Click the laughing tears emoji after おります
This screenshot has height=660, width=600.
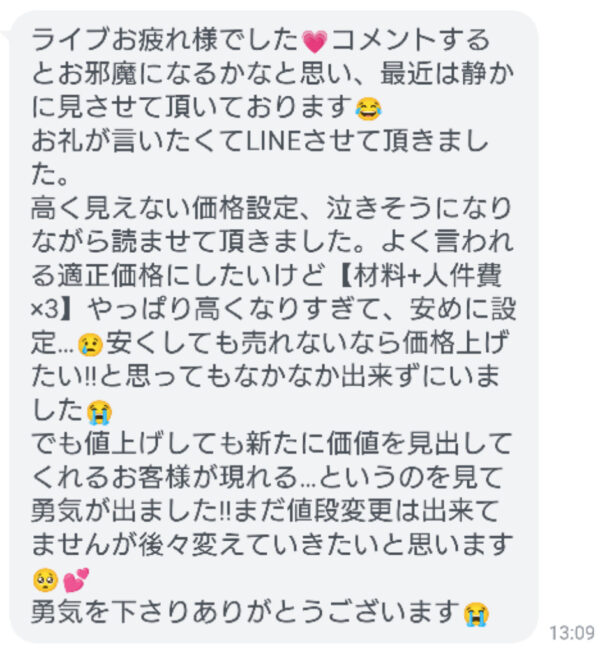[368, 109]
